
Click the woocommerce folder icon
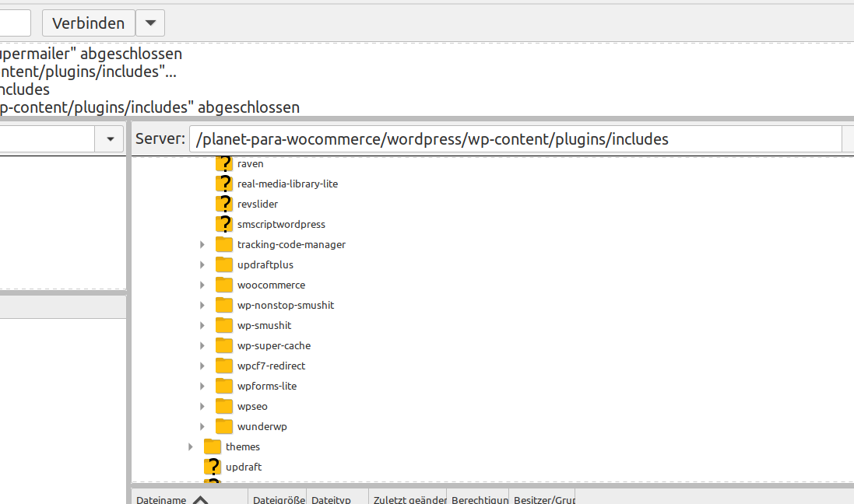coord(224,285)
